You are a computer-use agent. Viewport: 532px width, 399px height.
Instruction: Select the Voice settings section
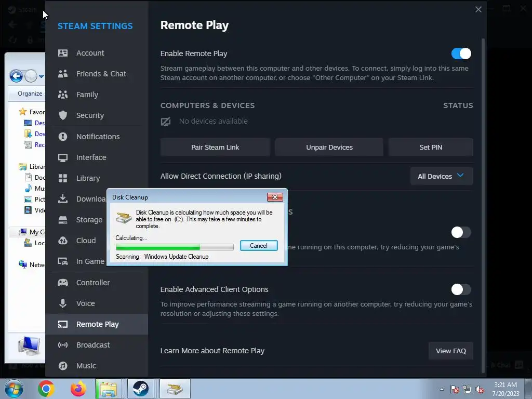97,303
